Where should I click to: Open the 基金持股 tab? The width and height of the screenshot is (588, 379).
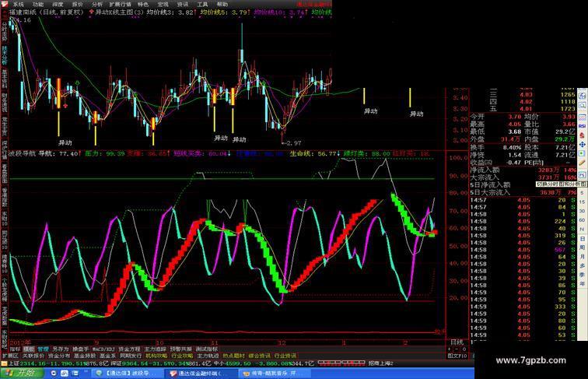click(x=85, y=356)
